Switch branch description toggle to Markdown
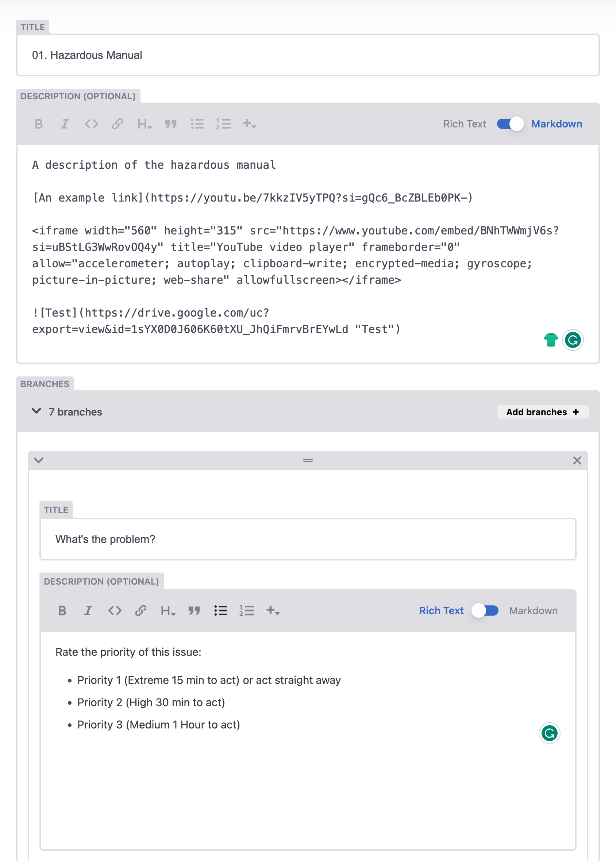616x861 pixels. coord(485,611)
